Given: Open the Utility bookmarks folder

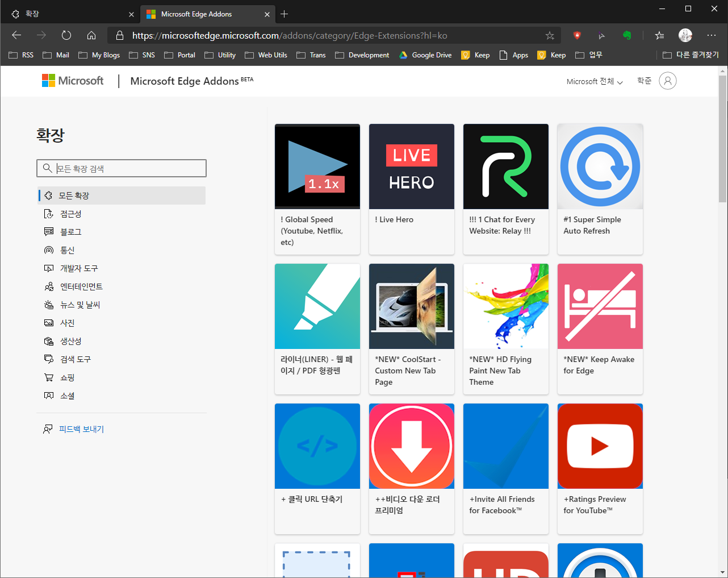Looking at the screenshot, I should (220, 55).
